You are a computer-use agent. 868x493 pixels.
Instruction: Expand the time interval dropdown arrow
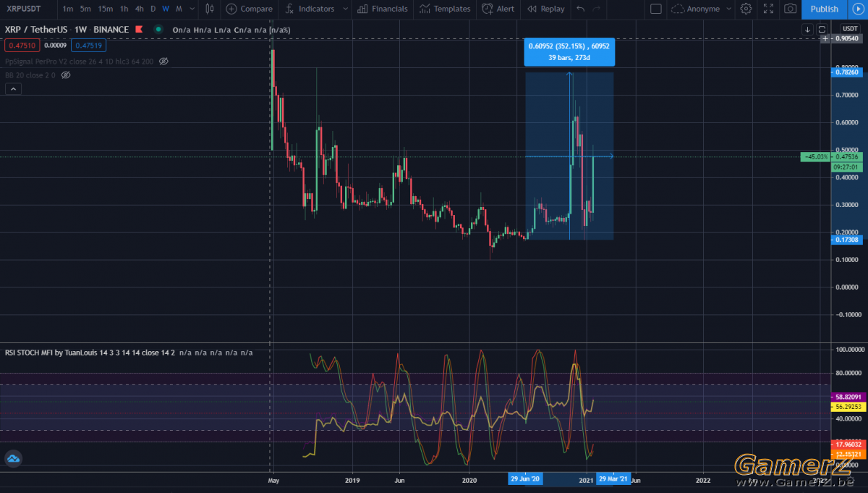pos(192,9)
